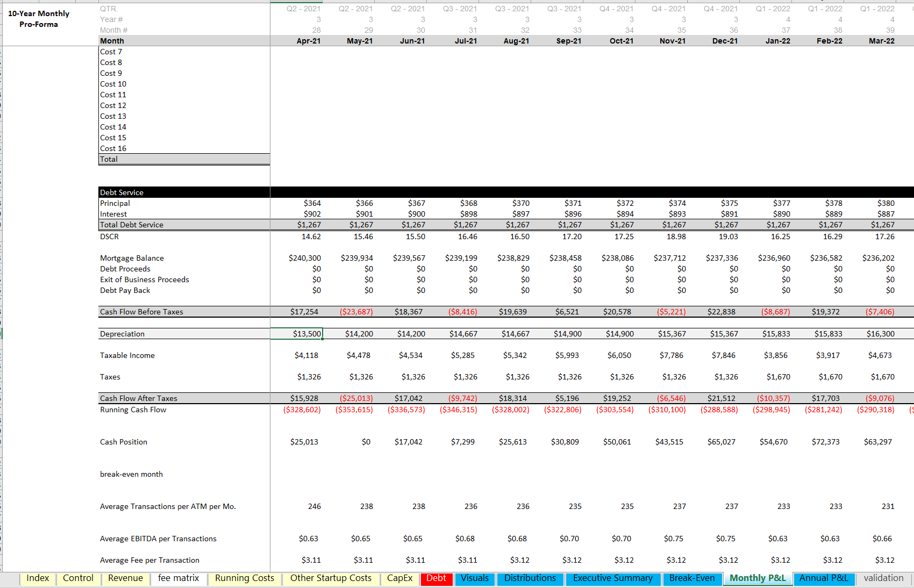Click Nov-21 Taxable Income $7,786
Image resolution: width=914 pixels, height=588 pixels.
pyautogui.click(x=674, y=355)
